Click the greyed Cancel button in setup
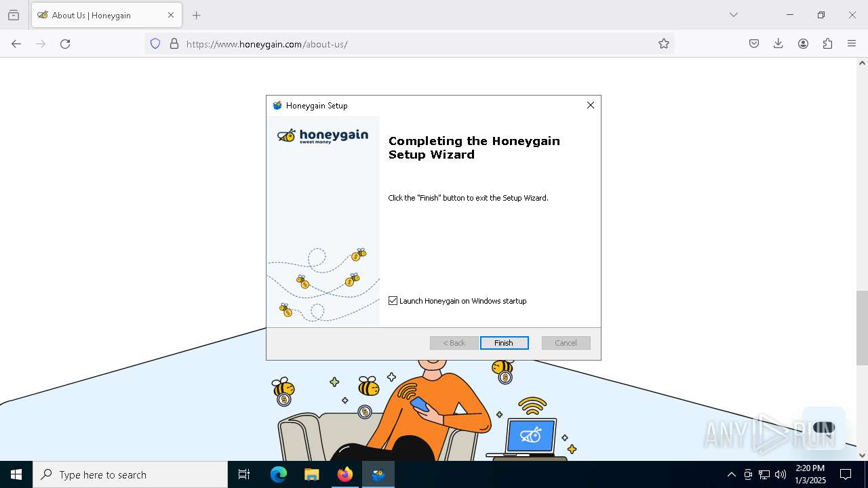 coord(566,343)
